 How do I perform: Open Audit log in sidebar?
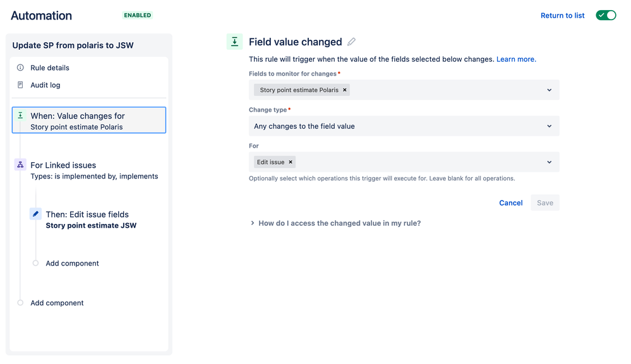coord(45,85)
